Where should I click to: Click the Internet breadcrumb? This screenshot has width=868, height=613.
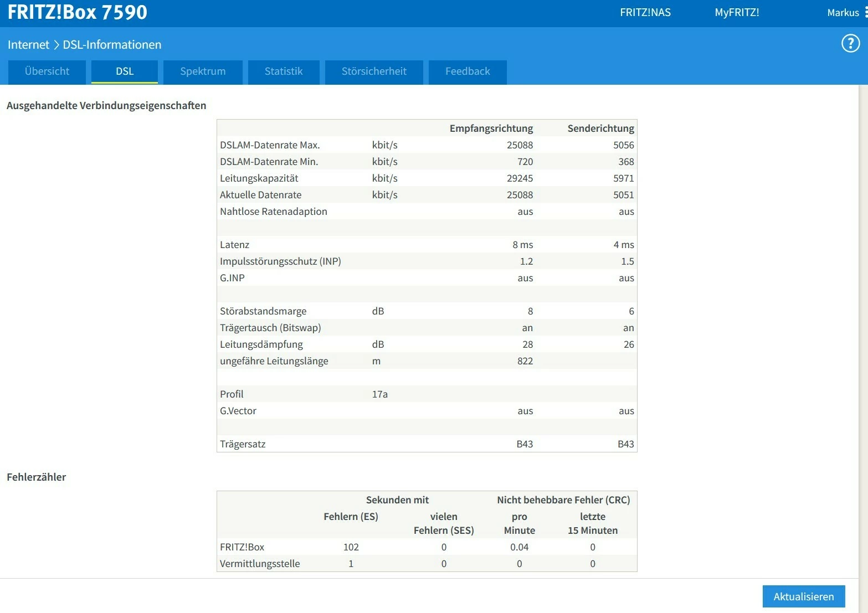click(x=28, y=45)
